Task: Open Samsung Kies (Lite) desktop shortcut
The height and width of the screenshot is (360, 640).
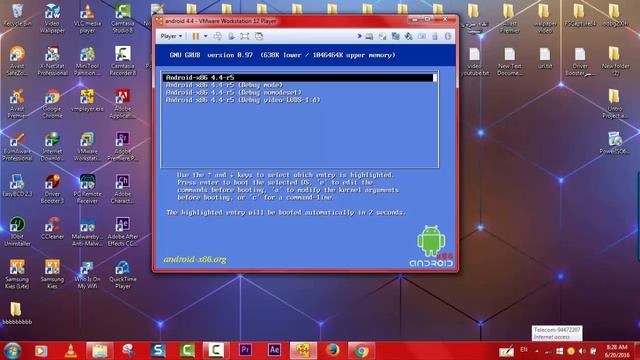Action: click(x=17, y=274)
